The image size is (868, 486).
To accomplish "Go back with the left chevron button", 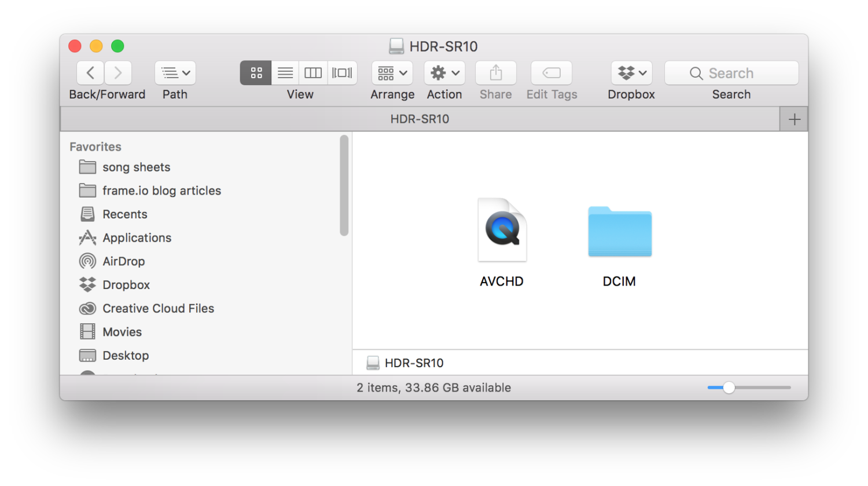I will coord(90,73).
